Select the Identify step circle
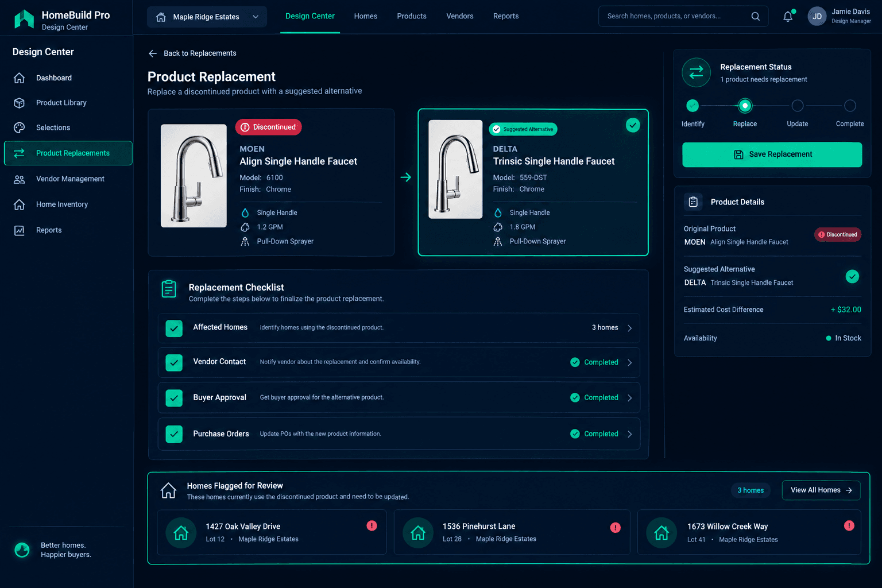Image resolution: width=882 pixels, height=588 pixels. 693,106
